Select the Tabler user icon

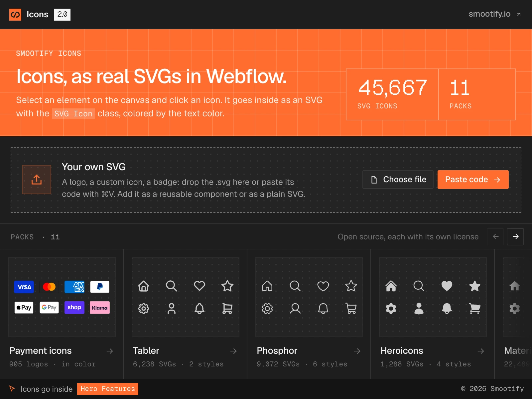tap(172, 309)
